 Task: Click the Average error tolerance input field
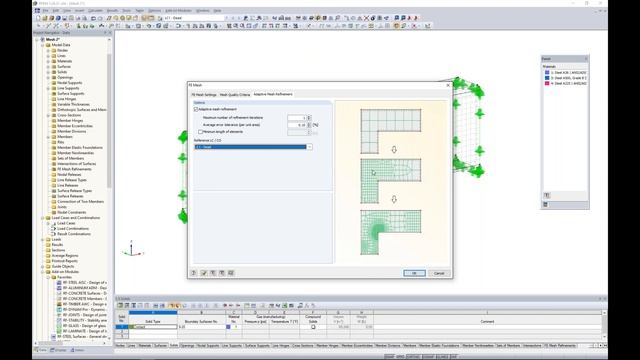(297, 125)
